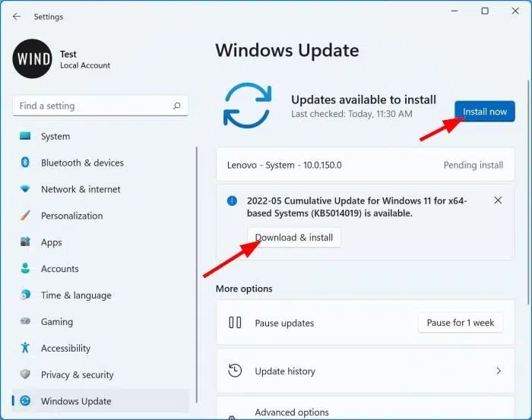This screenshot has width=532, height=420.
Task: Maximize the Settings window
Action: point(485,11)
